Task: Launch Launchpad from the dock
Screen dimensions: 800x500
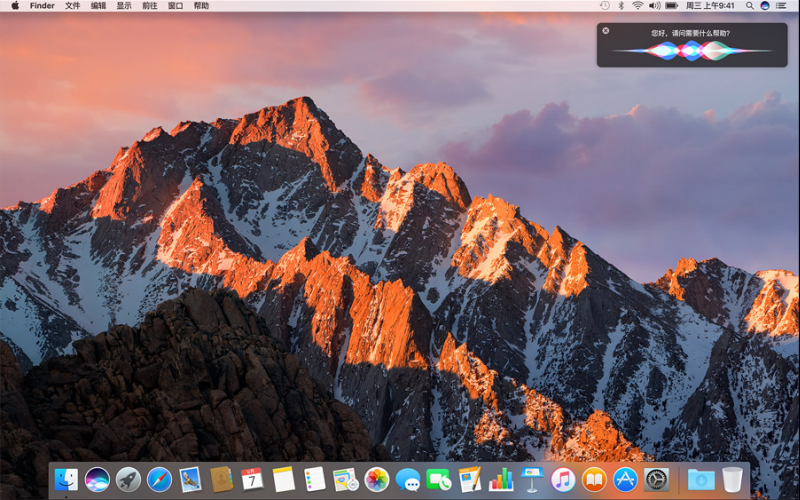Action: (x=128, y=480)
